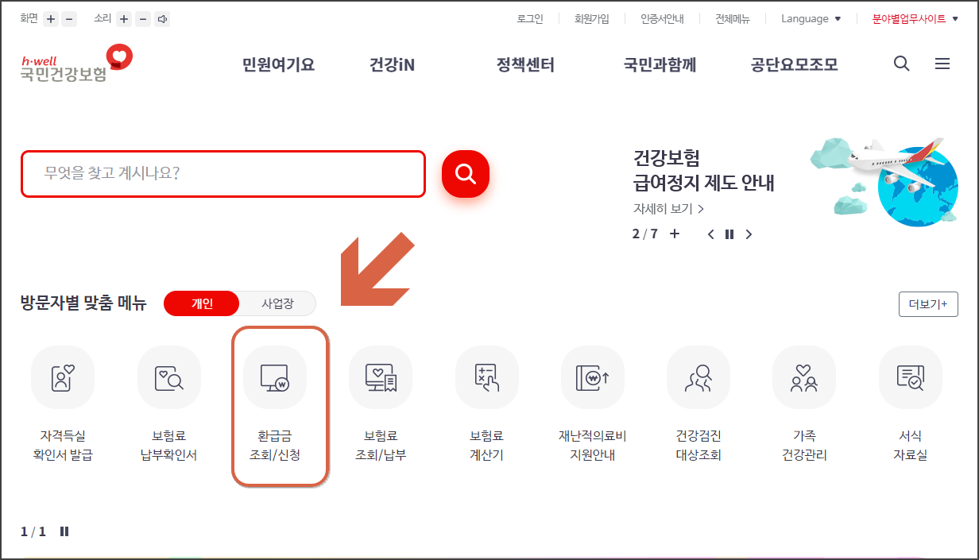
Task: Click the 건강검진 대상조회 icon
Action: pyautogui.click(x=698, y=397)
